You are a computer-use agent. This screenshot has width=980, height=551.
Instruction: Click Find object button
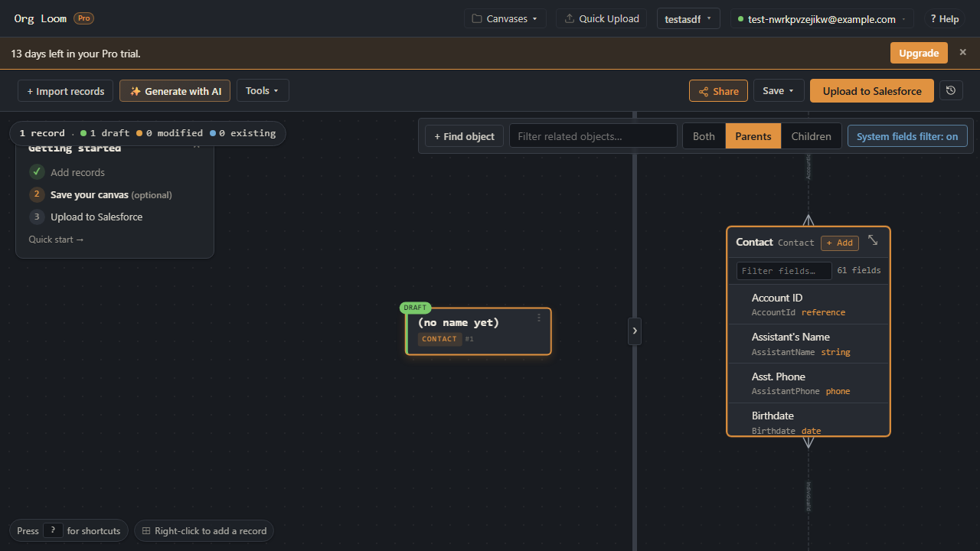(x=464, y=136)
